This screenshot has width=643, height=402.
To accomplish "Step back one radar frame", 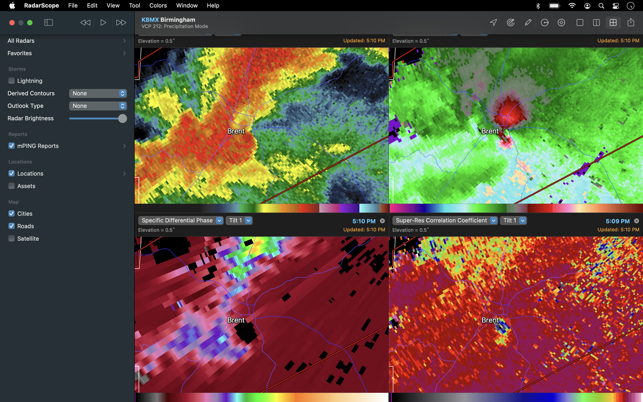I will (85, 23).
